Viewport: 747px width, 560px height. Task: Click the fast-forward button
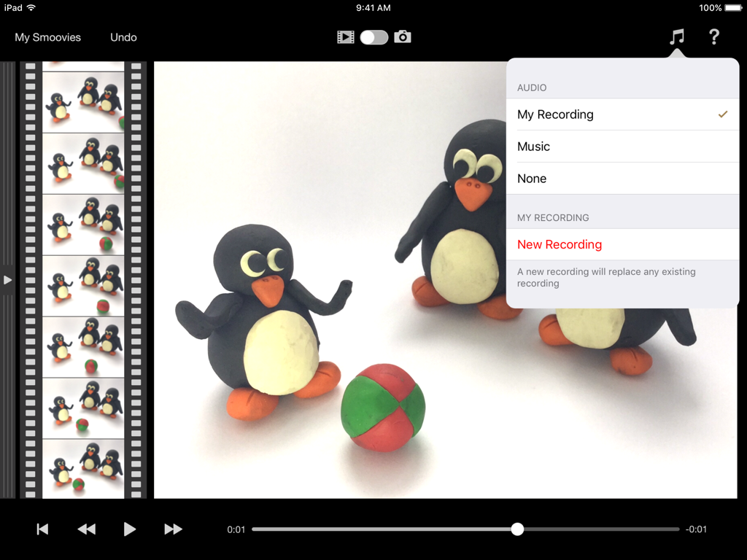pyautogui.click(x=173, y=529)
